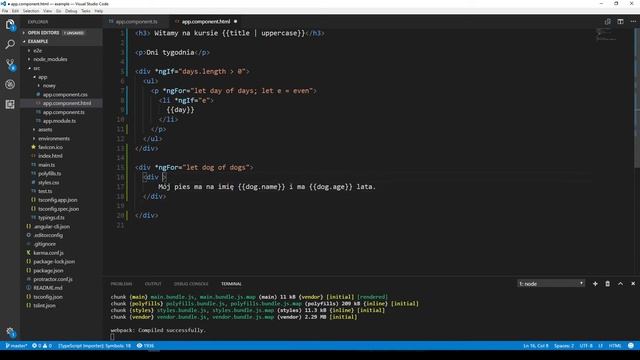640x360 pixels.
Task: Switch to PROBLEMS panel tab
Action: click(121, 284)
